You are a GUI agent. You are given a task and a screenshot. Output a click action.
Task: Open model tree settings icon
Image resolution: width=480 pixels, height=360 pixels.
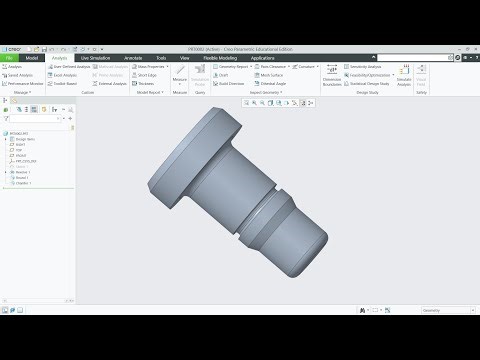click(x=54, y=110)
